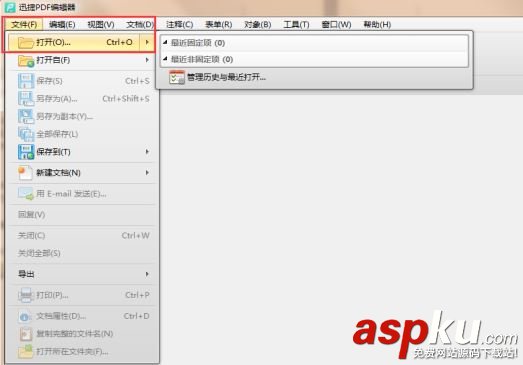Click the Save To disk icon
523x365 pixels.
point(26,152)
